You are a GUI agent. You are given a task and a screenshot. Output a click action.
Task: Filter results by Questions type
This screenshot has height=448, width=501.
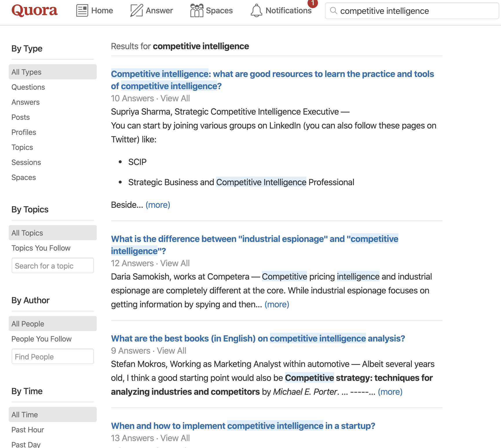28,87
